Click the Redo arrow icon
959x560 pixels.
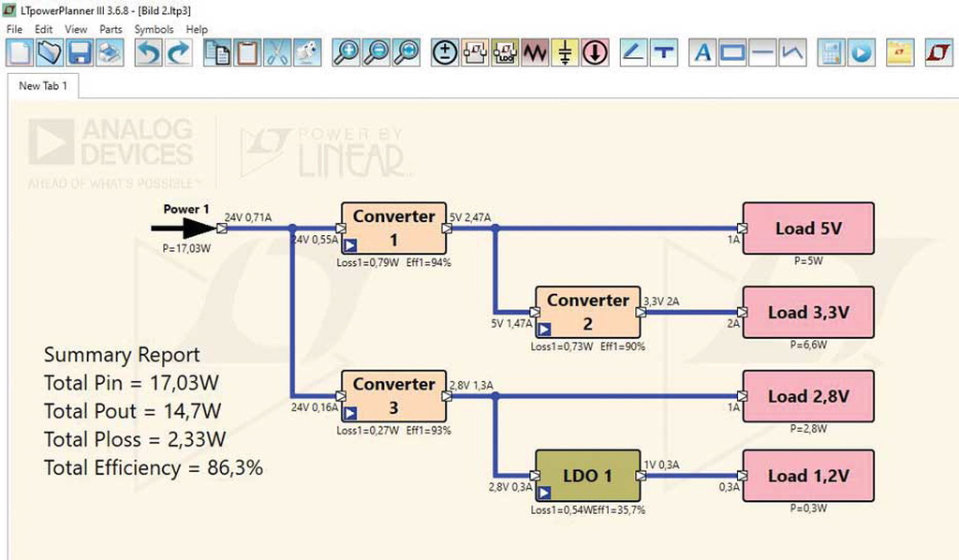(x=178, y=53)
